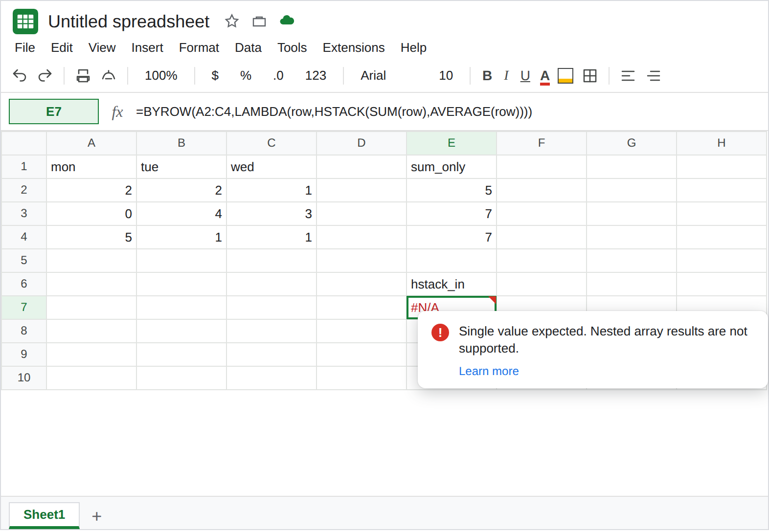The image size is (769, 532).
Task: Open the Data menu
Action: pyautogui.click(x=248, y=47)
